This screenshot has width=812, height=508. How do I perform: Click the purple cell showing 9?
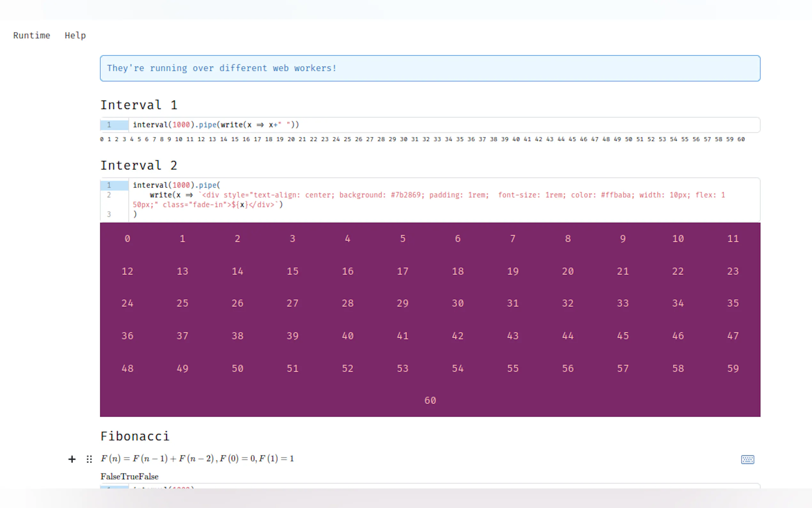pyautogui.click(x=623, y=239)
